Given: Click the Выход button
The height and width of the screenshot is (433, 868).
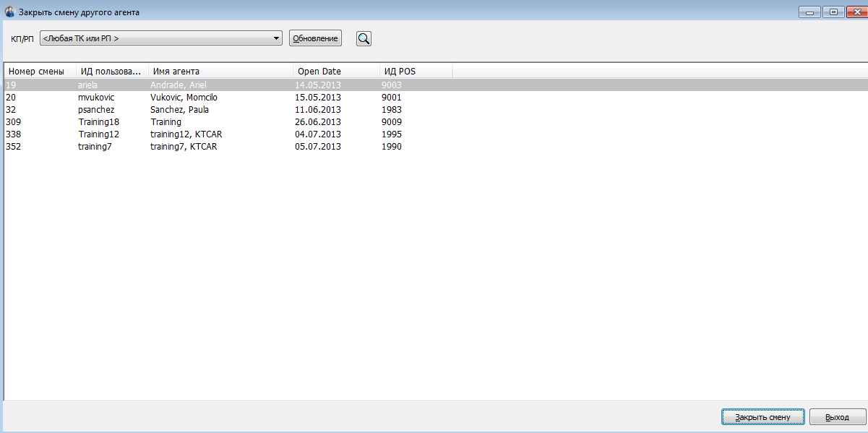Looking at the screenshot, I should coord(837,417).
